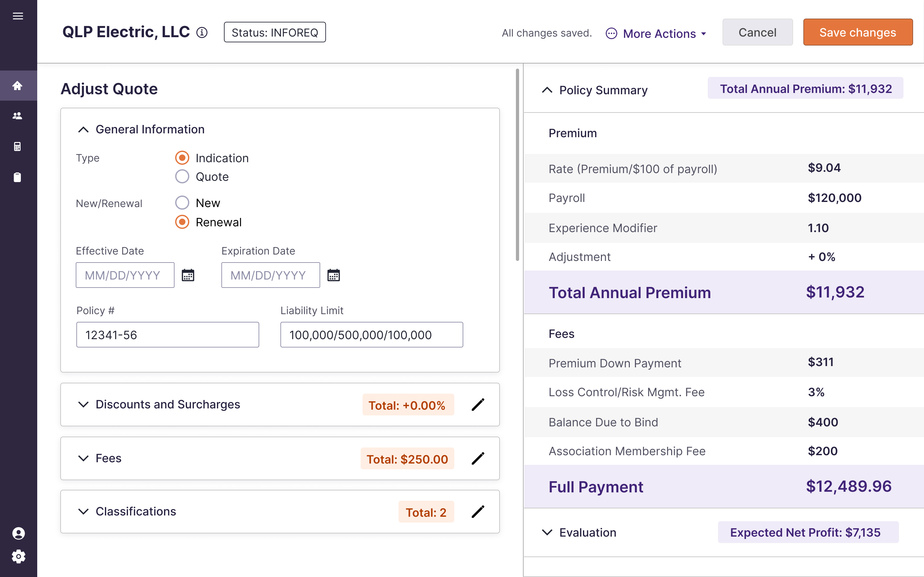
Task: Choose the Indication radio button
Action: (x=182, y=158)
